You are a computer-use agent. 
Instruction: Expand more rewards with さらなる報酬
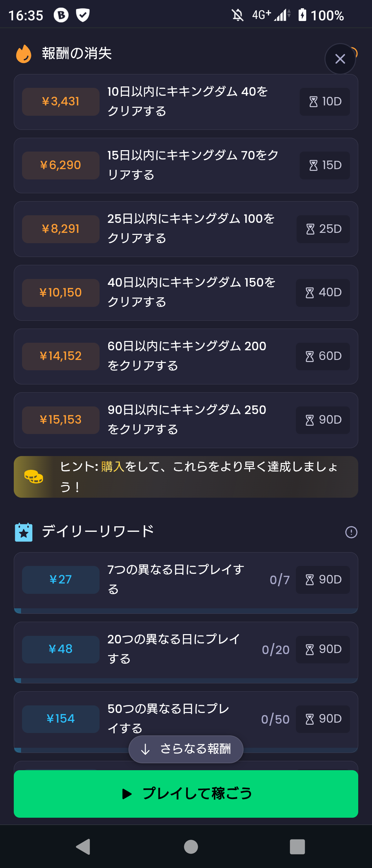click(186, 749)
